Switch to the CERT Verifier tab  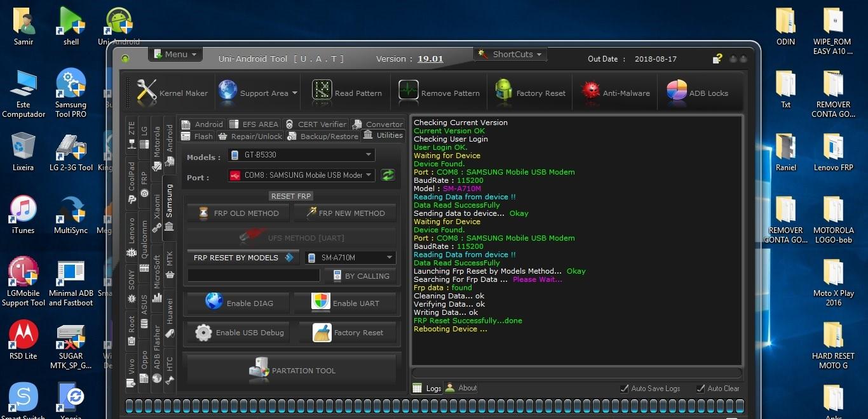pyautogui.click(x=316, y=124)
